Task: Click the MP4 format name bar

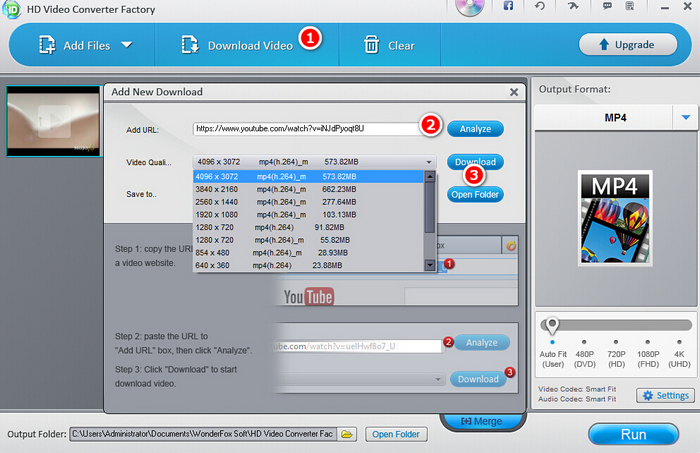Action: coord(604,118)
